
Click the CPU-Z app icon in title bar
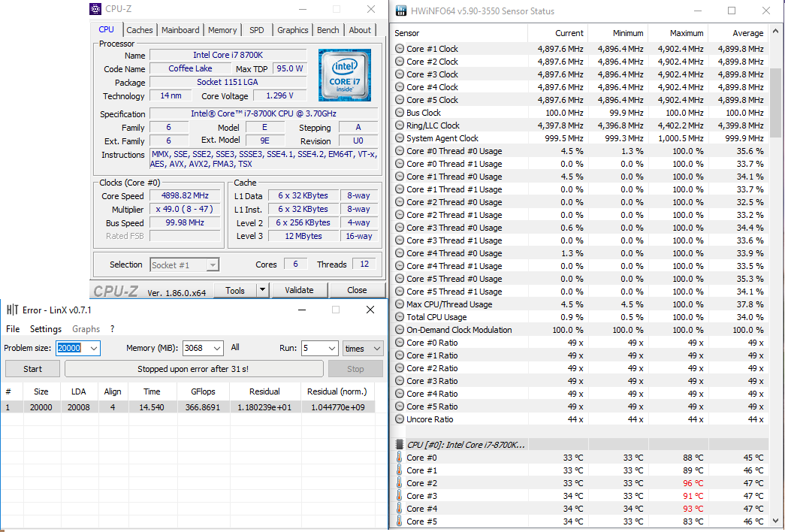point(95,9)
